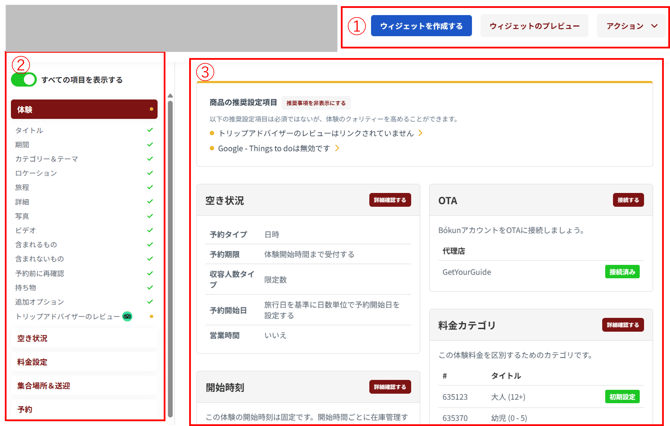Open ウィジェットのプレビュー
The height and width of the screenshot is (426, 670).
pos(534,26)
